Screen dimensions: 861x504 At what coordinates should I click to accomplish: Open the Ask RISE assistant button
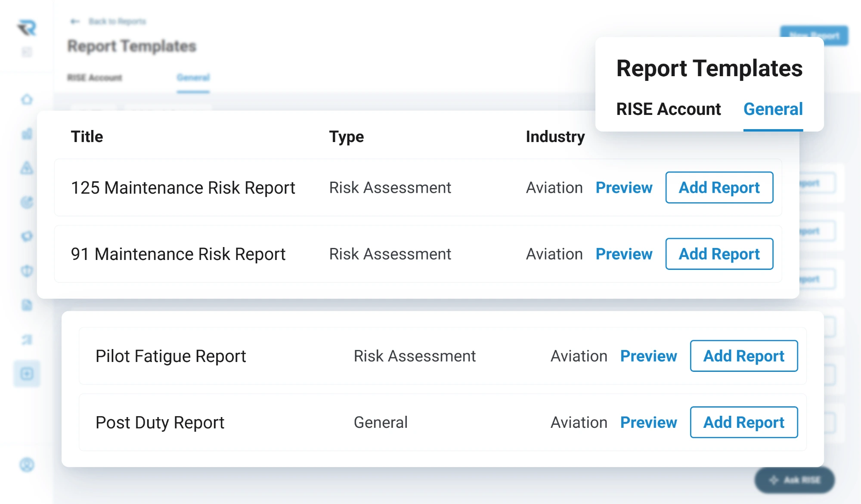[x=795, y=480]
